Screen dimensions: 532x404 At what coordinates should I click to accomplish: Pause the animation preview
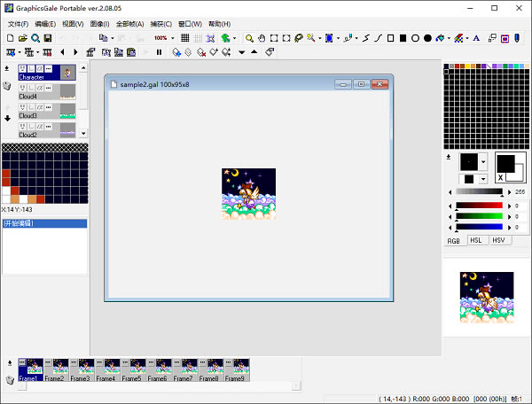tap(159, 52)
